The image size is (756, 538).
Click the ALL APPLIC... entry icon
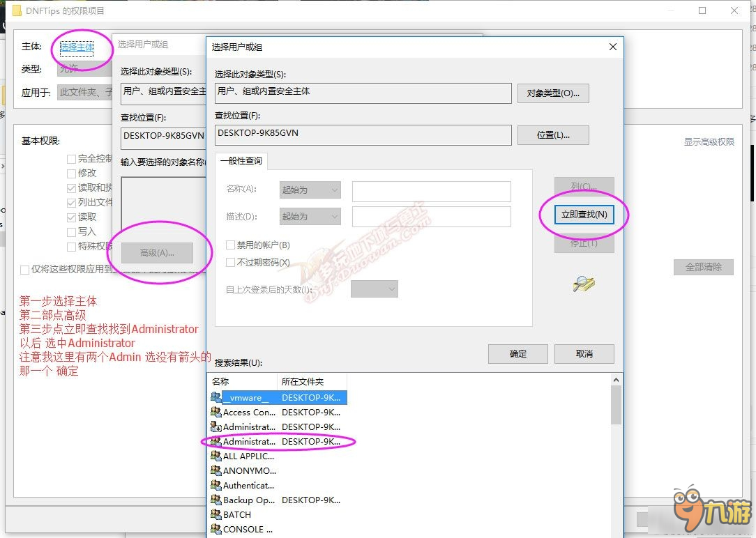click(216, 456)
